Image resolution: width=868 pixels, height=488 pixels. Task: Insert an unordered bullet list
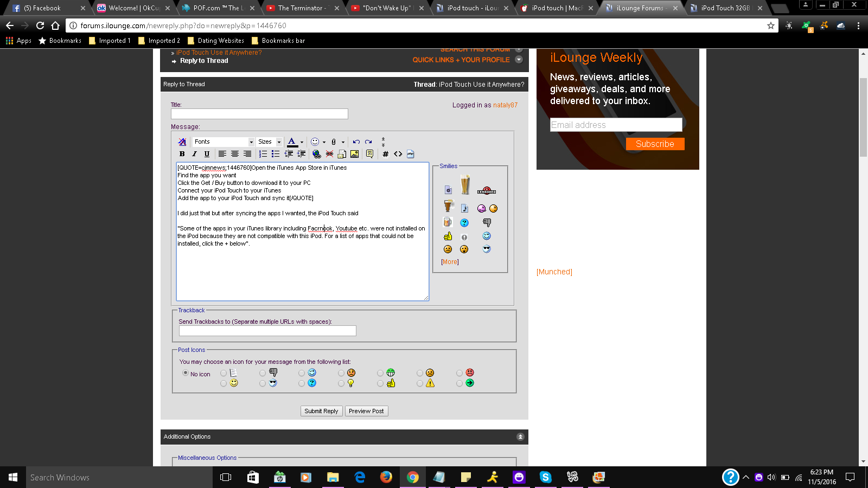[276, 154]
